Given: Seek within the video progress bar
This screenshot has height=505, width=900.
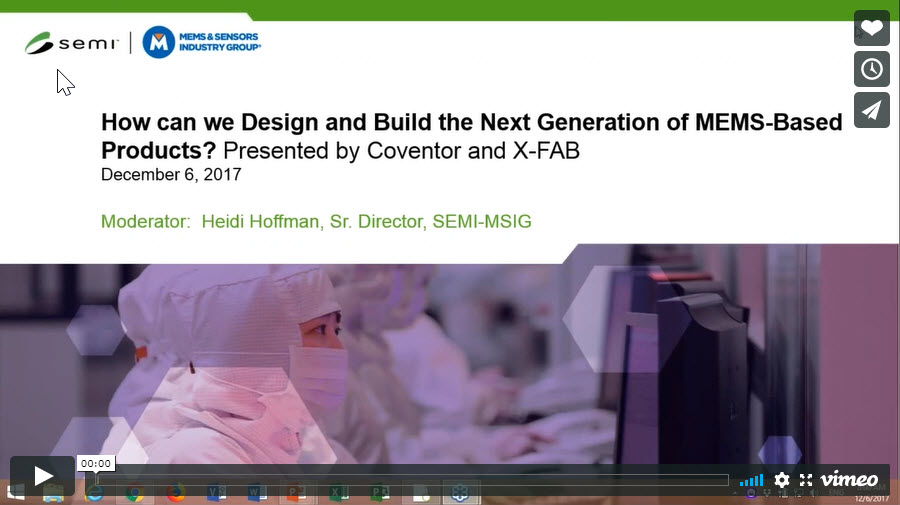Looking at the screenshot, I should point(412,480).
